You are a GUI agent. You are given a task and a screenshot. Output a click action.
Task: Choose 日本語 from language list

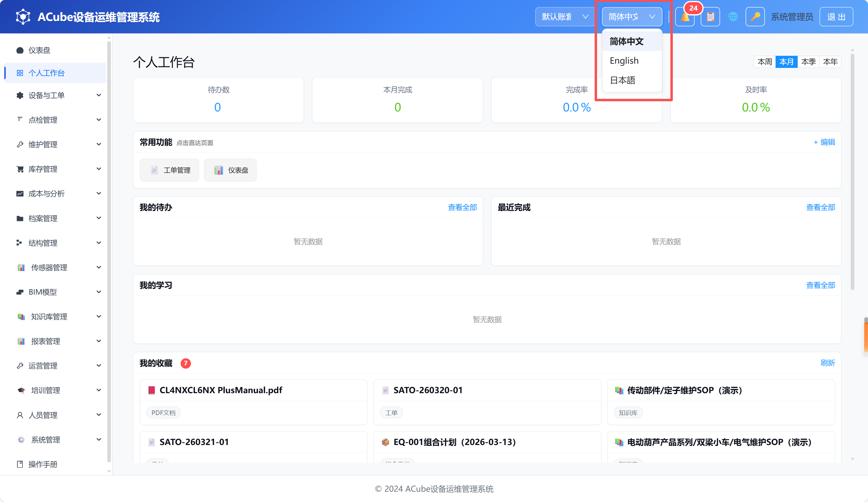[632, 80]
